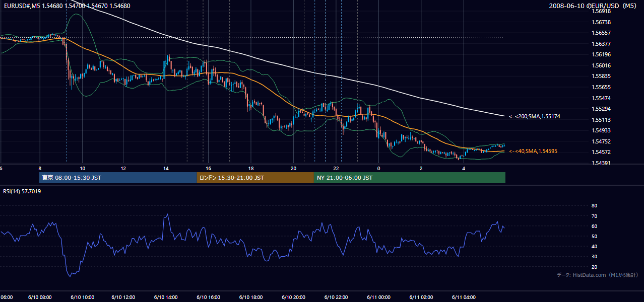Viewport: 644px width, 302px height.
Task: Click hour label 12 under price chart
Action: coord(123,168)
